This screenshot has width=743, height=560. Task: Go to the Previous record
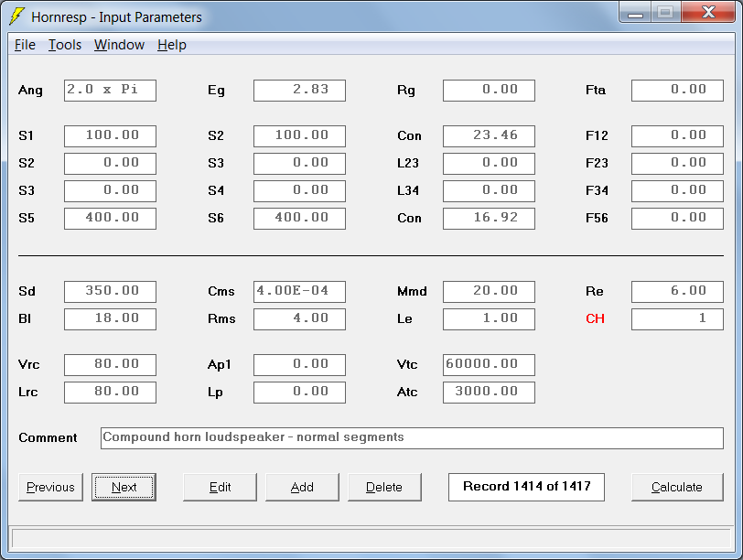50,487
